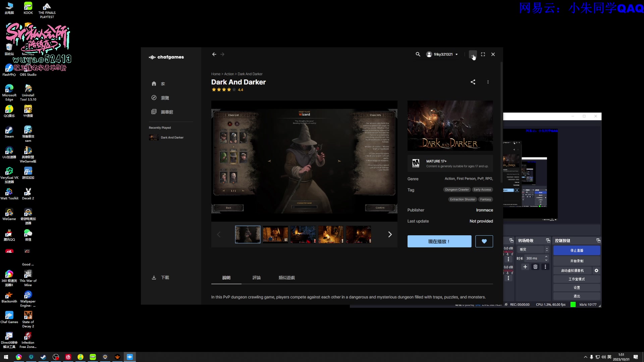Open search in chafgames header
This screenshot has height=362, width=644.
418,54
